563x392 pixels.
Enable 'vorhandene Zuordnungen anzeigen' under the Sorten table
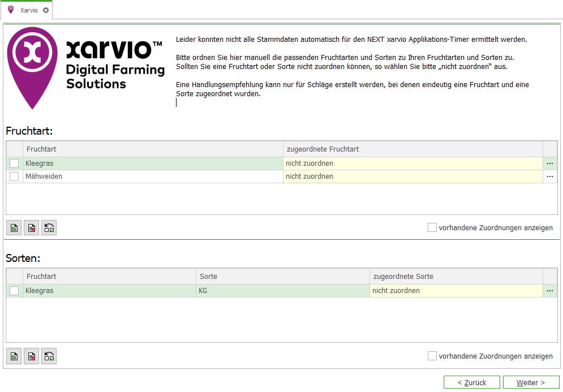[432, 356]
